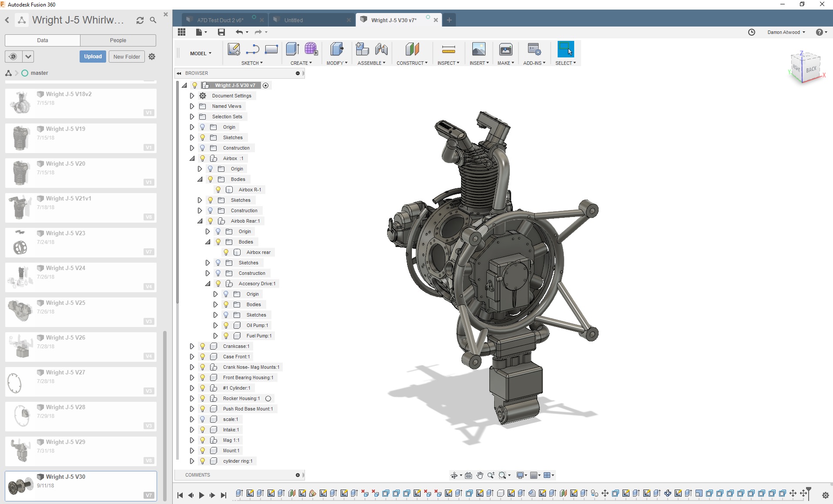833x504 pixels.
Task: Expand the #1 Cylinder:1 component
Action: (x=192, y=388)
